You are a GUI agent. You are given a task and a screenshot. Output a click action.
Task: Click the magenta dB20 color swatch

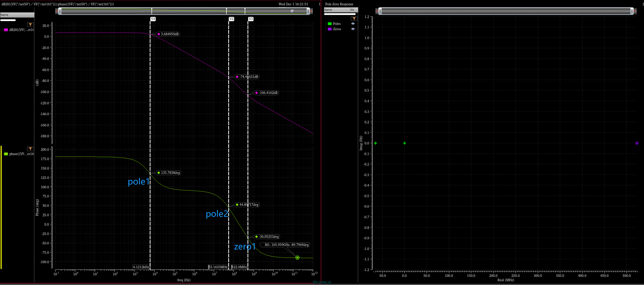tap(6, 30)
